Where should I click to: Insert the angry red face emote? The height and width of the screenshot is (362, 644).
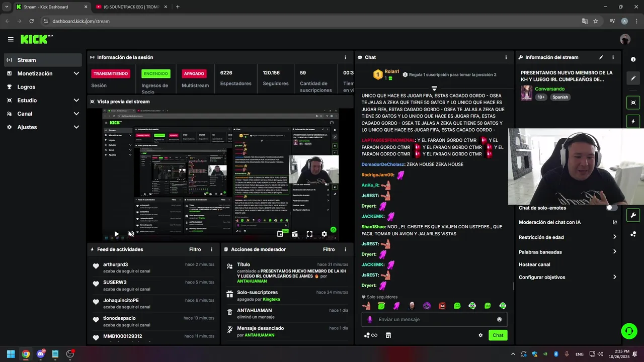pos(442,306)
